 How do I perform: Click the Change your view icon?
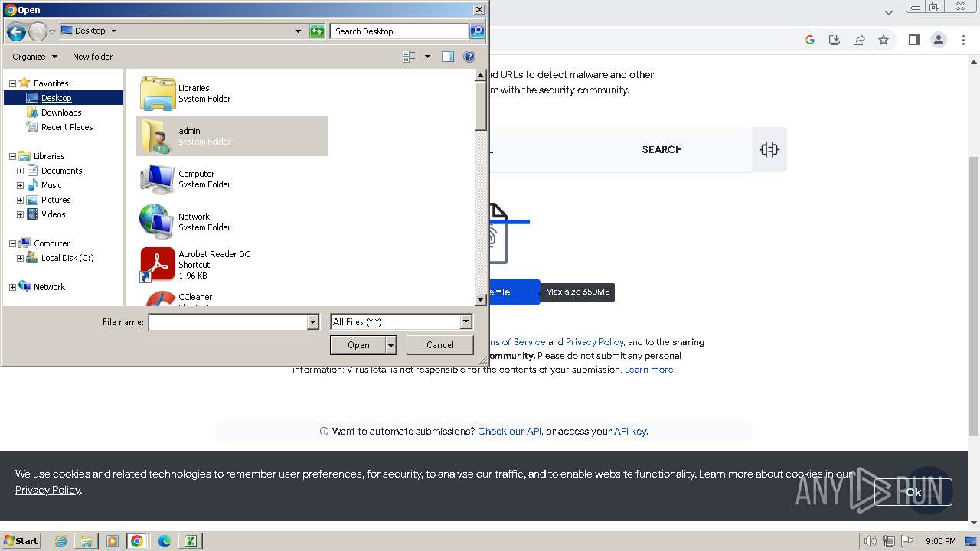click(409, 57)
